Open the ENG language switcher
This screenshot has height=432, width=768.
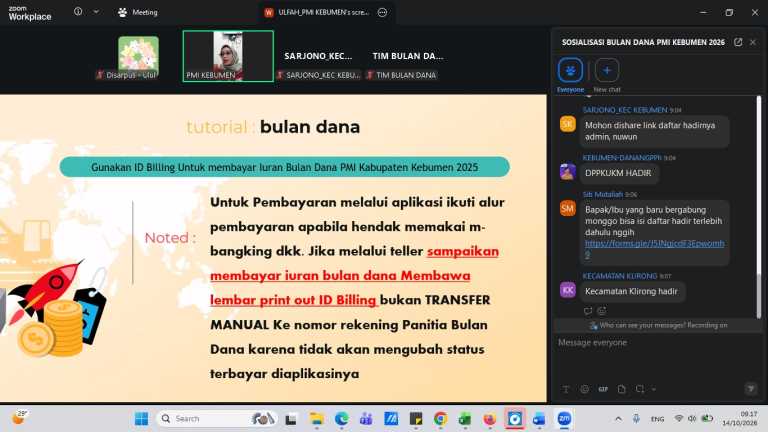[x=657, y=419]
